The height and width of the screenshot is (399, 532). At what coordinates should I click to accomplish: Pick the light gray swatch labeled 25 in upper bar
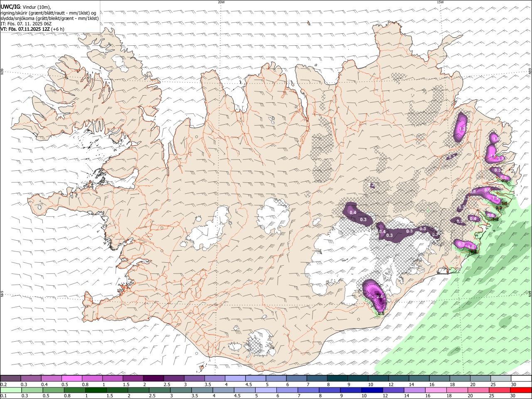(501, 378)
